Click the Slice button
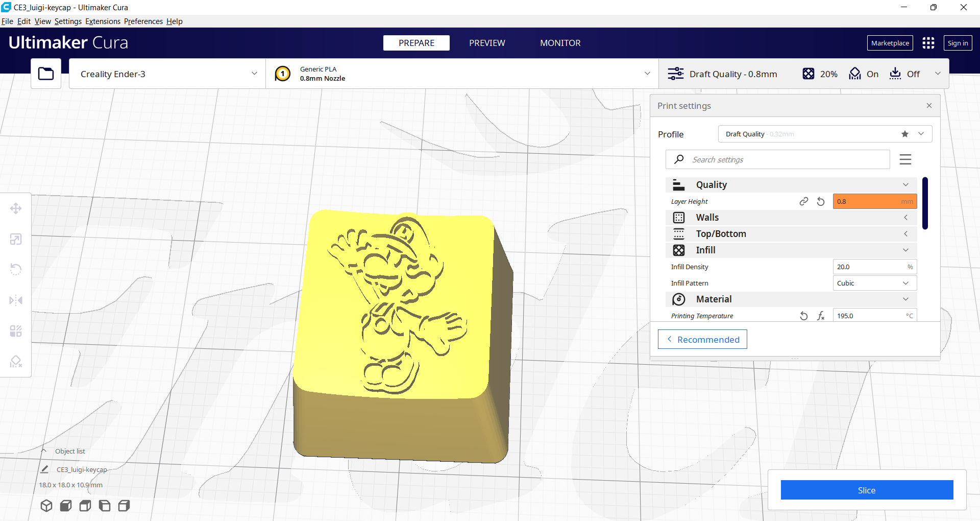 pos(867,490)
